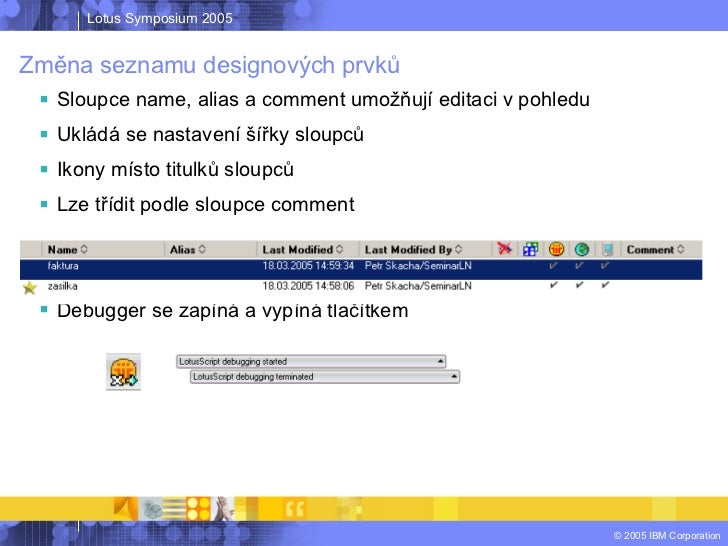
Task: Click the bullet Ikony místo titulků sloupců
Action: (175, 169)
